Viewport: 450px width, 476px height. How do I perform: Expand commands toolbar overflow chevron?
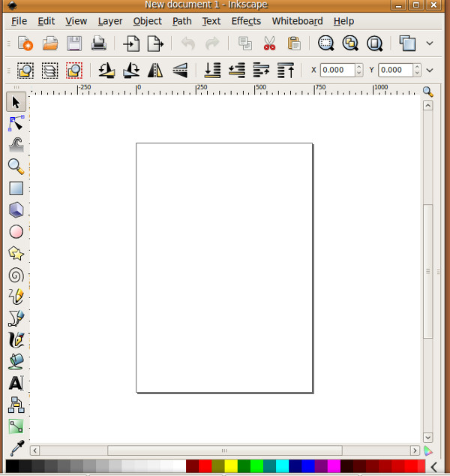(x=430, y=44)
